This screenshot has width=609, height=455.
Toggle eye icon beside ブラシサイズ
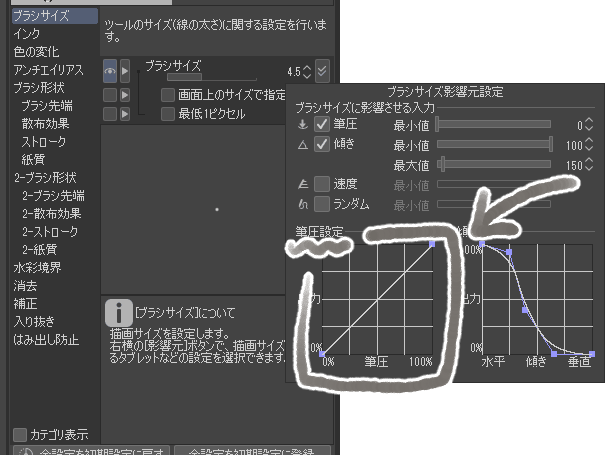pos(110,73)
